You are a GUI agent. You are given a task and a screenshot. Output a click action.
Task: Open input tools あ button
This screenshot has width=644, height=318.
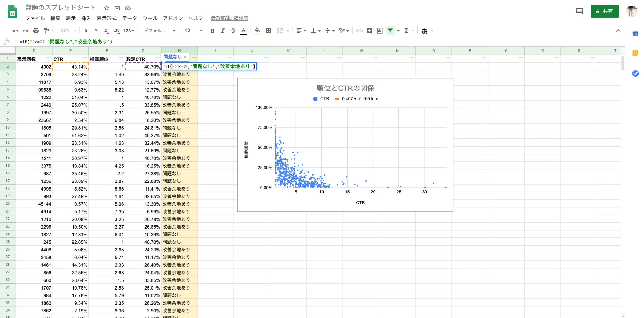coord(425,31)
